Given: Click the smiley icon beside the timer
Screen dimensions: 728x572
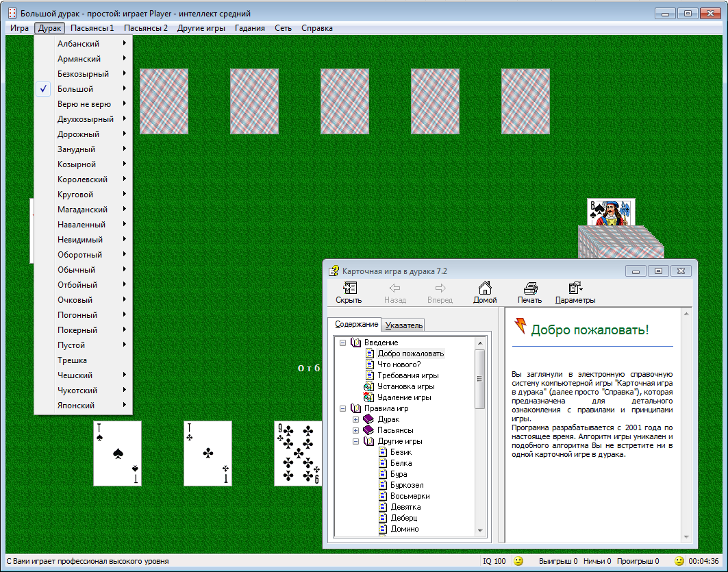Looking at the screenshot, I should click(679, 561).
